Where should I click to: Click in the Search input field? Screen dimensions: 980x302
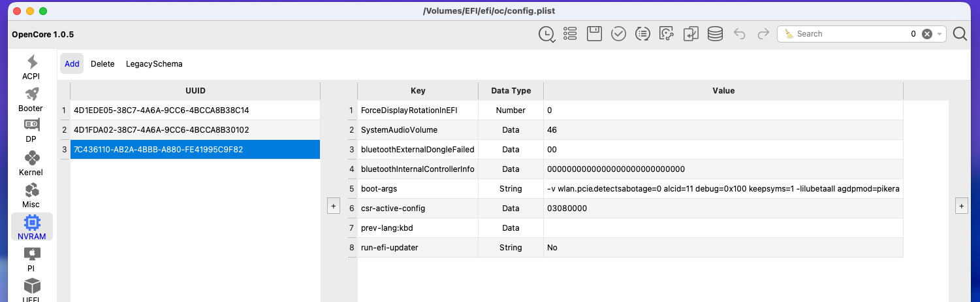click(849, 34)
